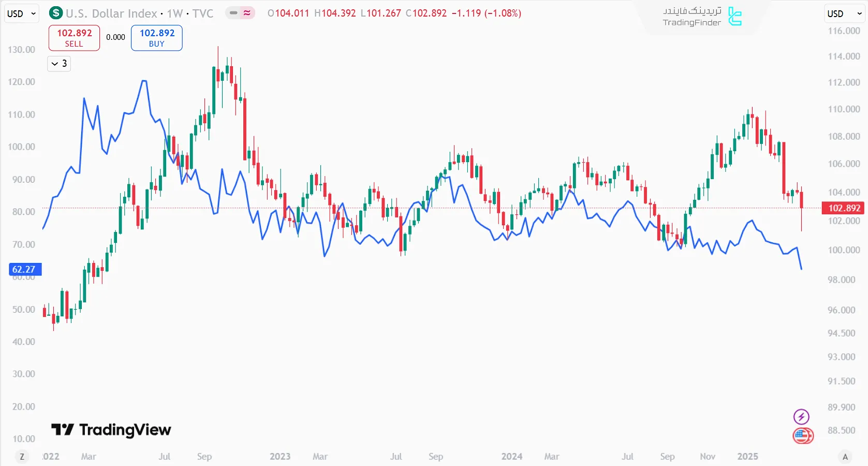The height and width of the screenshot is (466, 868).
Task: Click the pink approximate-data wave icon
Action: pyautogui.click(x=247, y=13)
